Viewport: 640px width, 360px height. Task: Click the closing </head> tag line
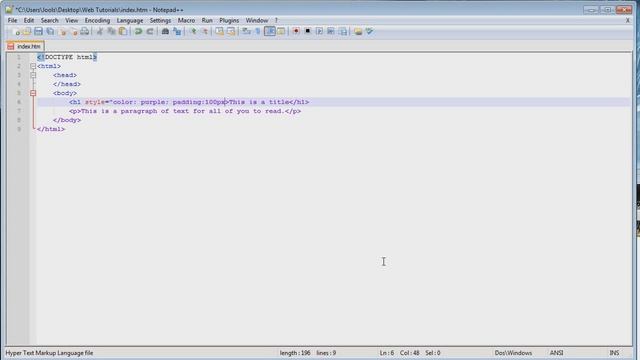point(67,84)
